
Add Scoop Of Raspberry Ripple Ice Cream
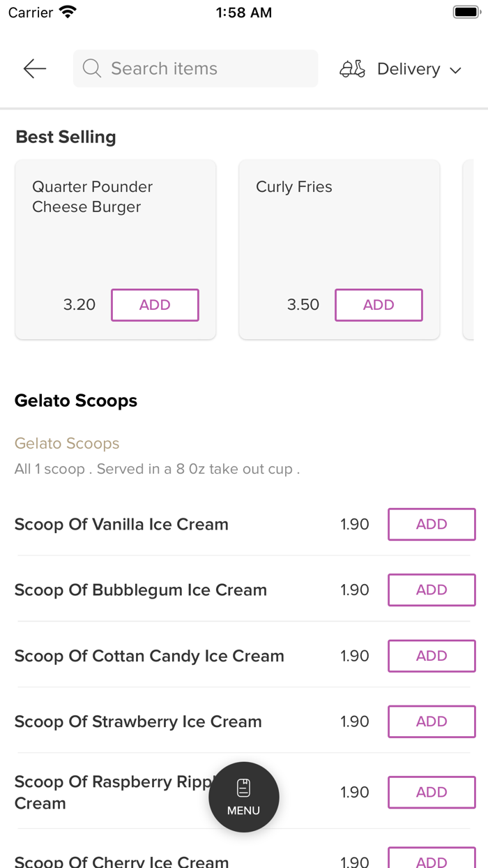(x=432, y=792)
